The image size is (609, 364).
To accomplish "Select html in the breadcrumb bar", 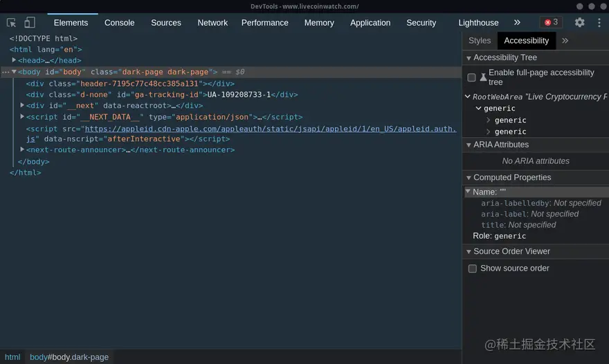I will [x=12, y=357].
